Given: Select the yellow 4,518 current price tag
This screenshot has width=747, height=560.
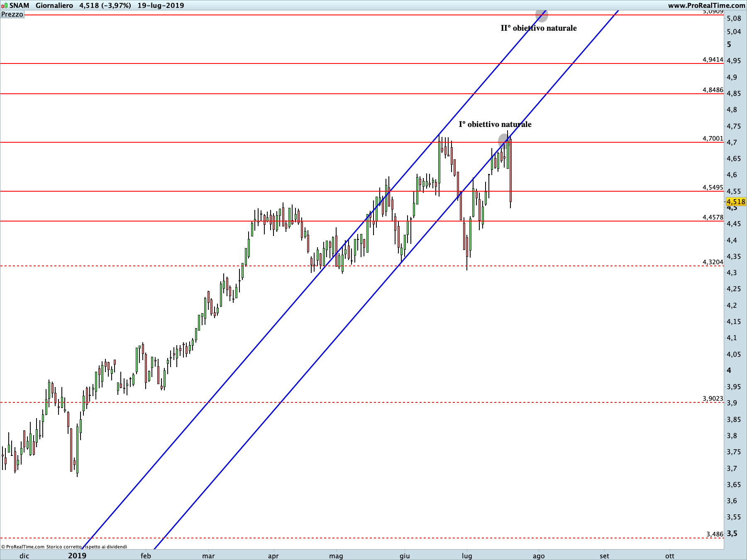Looking at the screenshot, I should click(736, 202).
